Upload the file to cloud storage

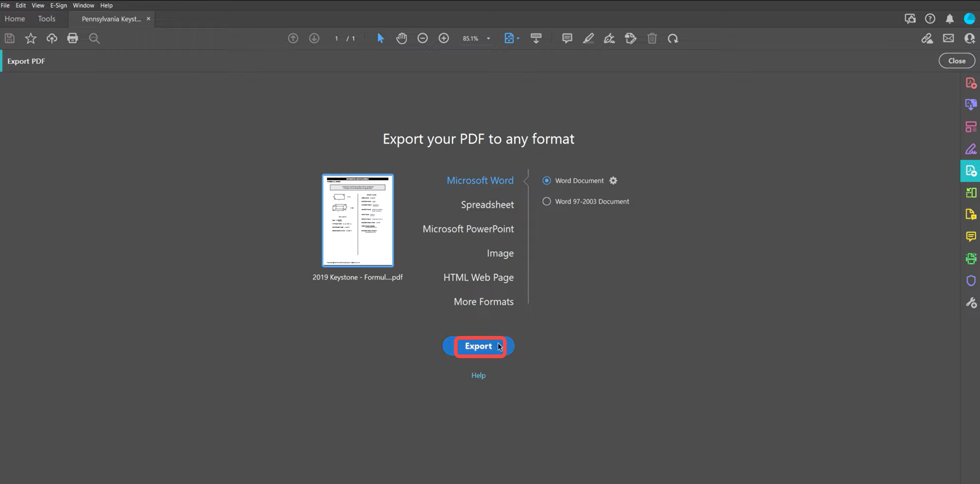coord(52,38)
